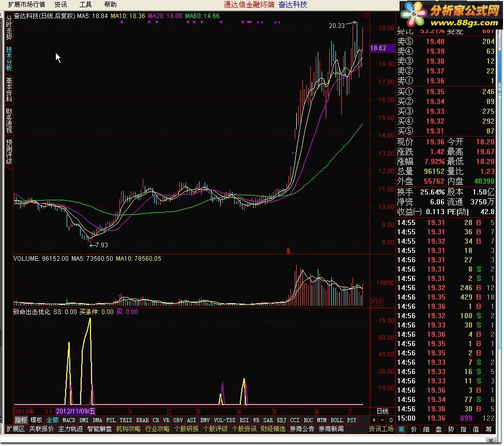Screen dimensions: 504x446
Task: Open the 扩展区 extension area tab
Action: pyautogui.click(x=16, y=429)
